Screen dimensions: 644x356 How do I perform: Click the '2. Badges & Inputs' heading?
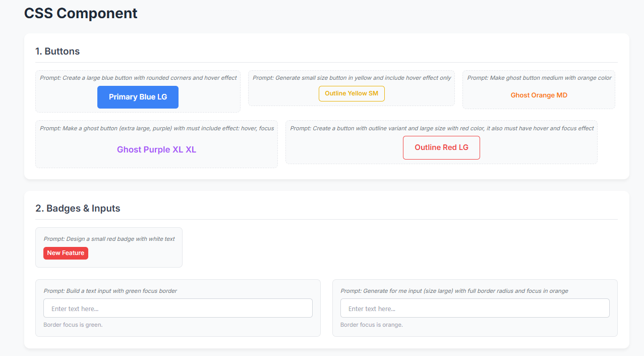coord(78,208)
